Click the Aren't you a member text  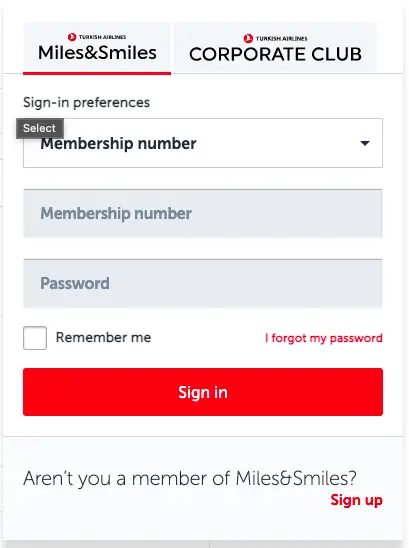[190, 478]
